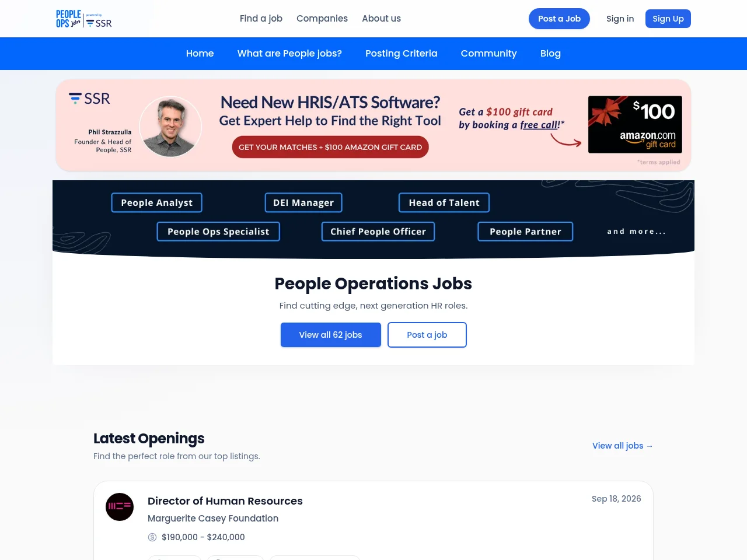The image size is (747, 560).
Task: Click the SSR logo in the header
Action: click(99, 23)
